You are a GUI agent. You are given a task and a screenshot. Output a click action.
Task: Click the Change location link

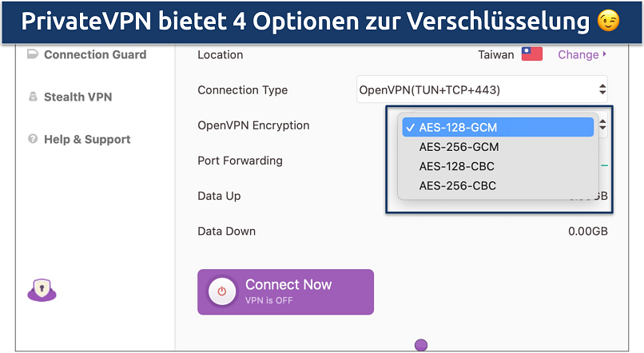578,54
